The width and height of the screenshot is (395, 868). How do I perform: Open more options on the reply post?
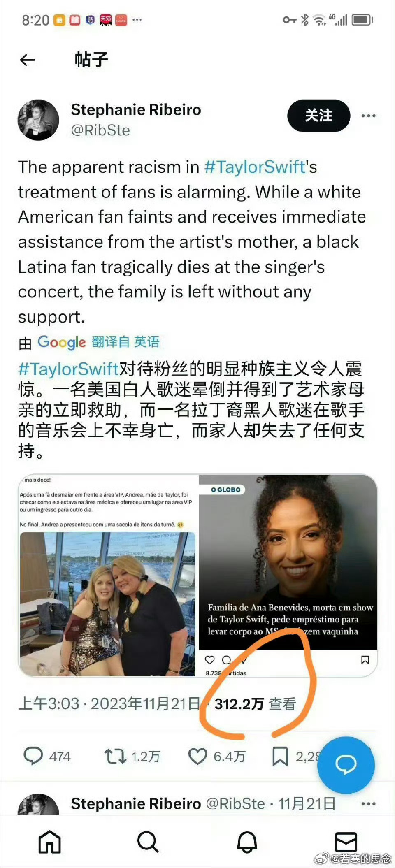click(x=368, y=804)
